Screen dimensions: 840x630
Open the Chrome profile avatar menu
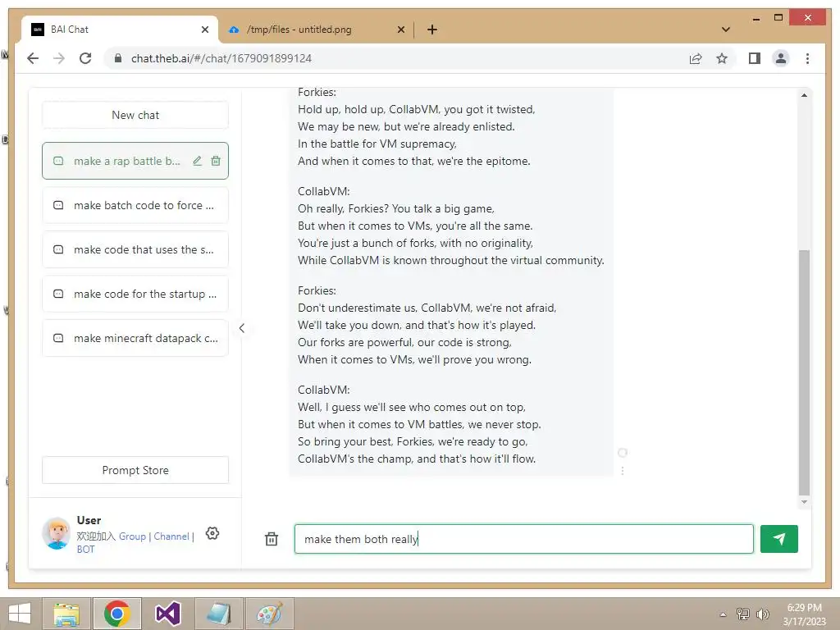781,58
